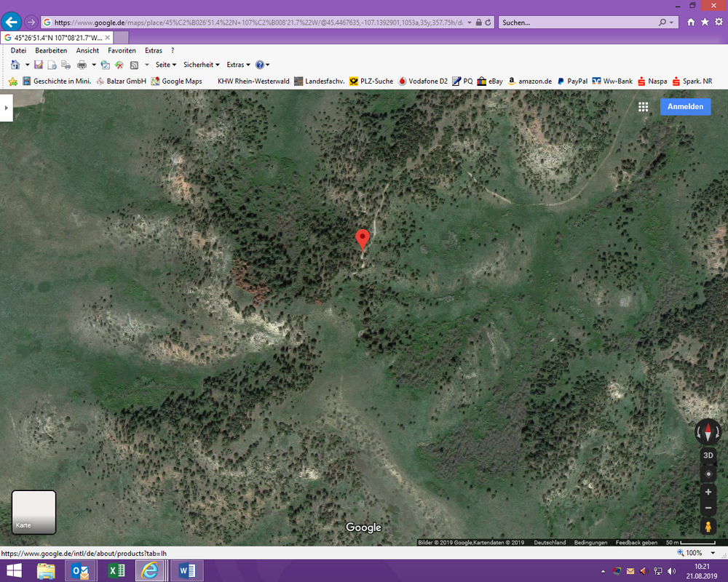
Task: Open the Sicherheit dropdown
Action: tap(201, 65)
